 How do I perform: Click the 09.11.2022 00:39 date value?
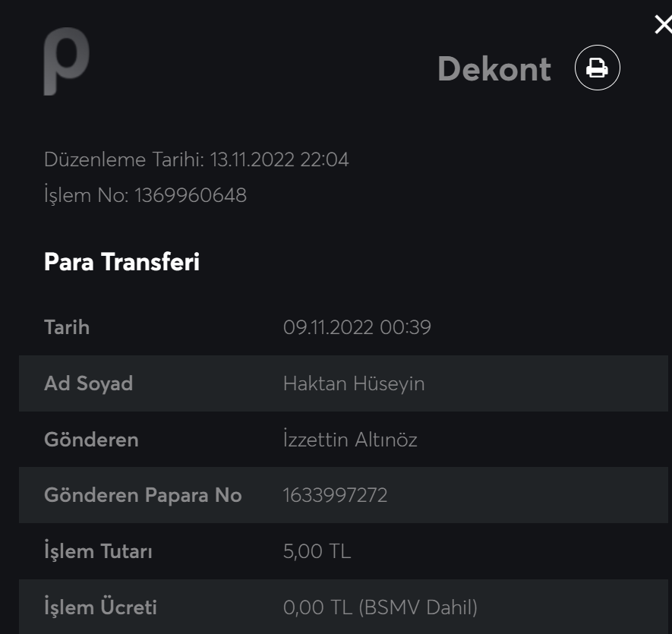point(357,327)
